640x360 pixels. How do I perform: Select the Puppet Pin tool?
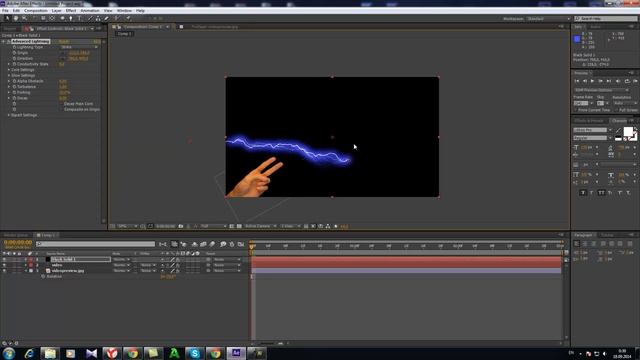coord(128,18)
